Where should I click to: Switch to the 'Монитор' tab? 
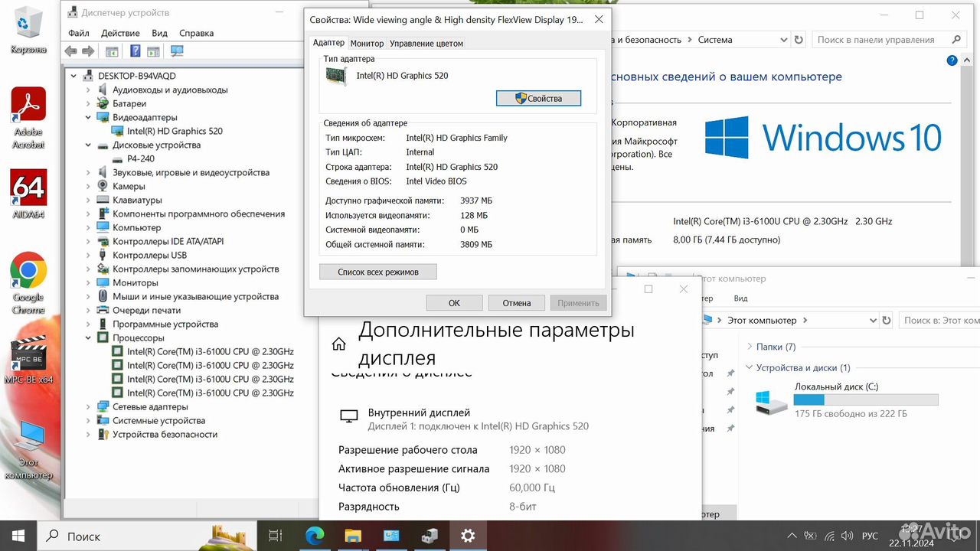point(367,44)
